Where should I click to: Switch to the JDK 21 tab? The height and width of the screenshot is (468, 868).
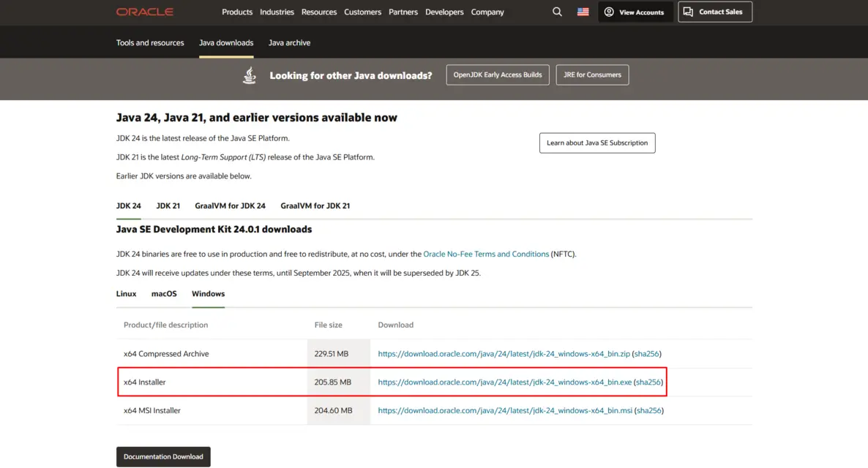168,205
